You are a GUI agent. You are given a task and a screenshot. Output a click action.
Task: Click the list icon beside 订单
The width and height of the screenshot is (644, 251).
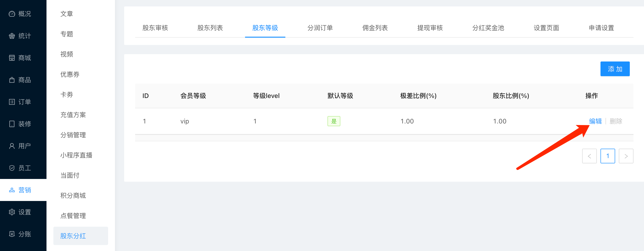click(x=12, y=102)
